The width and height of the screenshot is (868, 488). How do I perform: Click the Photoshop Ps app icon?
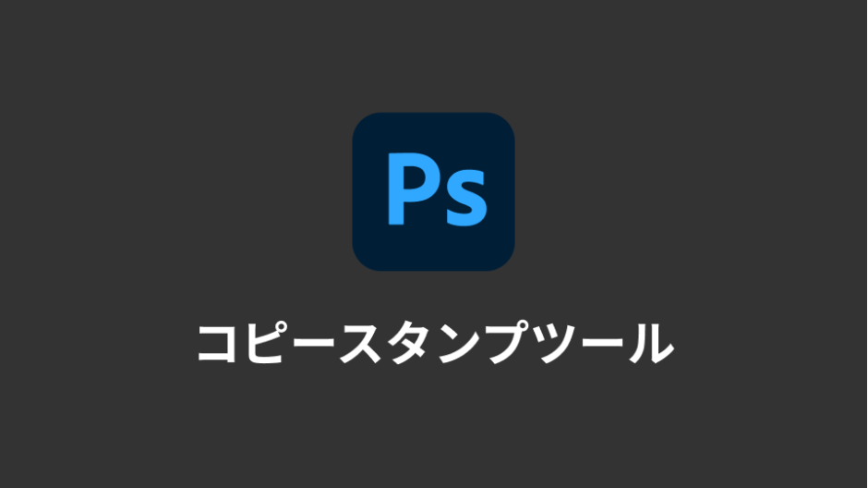point(433,191)
